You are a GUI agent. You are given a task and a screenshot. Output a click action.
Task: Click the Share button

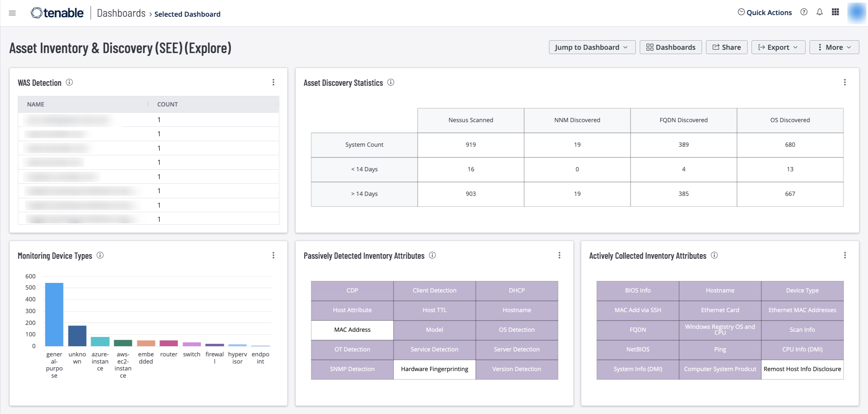pos(726,47)
